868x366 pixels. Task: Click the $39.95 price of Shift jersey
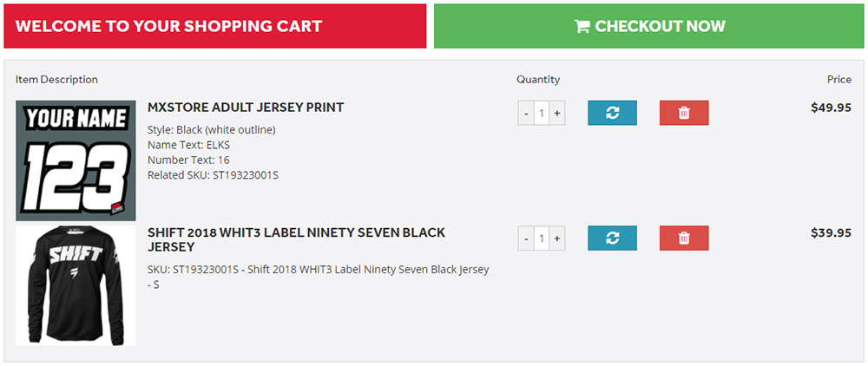pos(831,232)
